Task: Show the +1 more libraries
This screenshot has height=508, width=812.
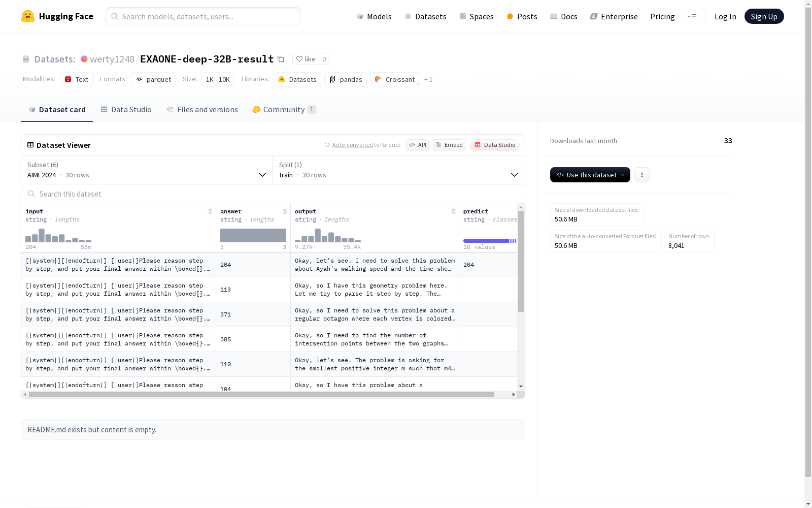Action: coord(428,79)
